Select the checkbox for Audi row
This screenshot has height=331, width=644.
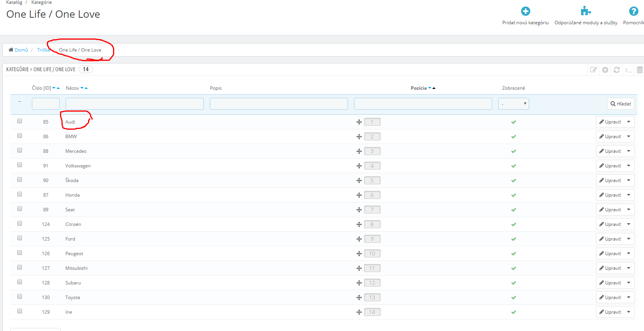click(x=20, y=121)
